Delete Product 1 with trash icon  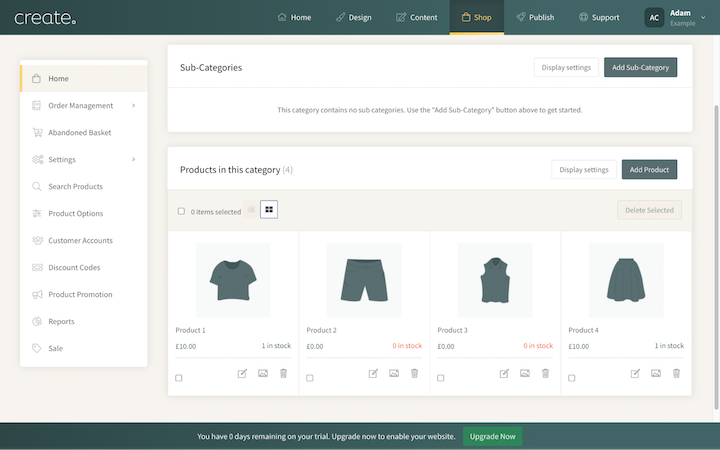coord(283,373)
